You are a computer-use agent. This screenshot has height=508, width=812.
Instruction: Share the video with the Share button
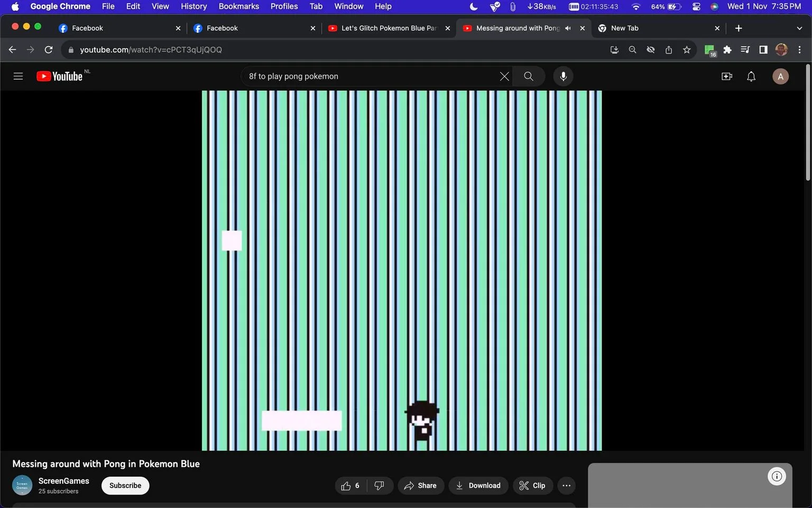tap(421, 485)
